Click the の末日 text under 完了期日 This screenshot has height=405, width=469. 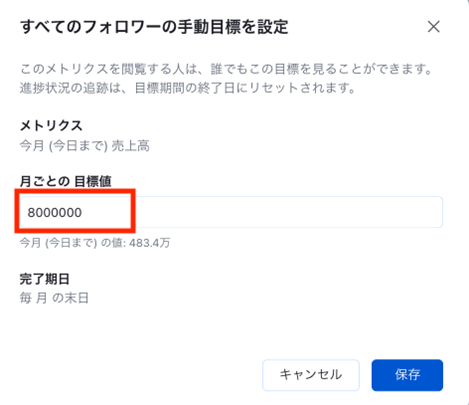click(x=70, y=298)
